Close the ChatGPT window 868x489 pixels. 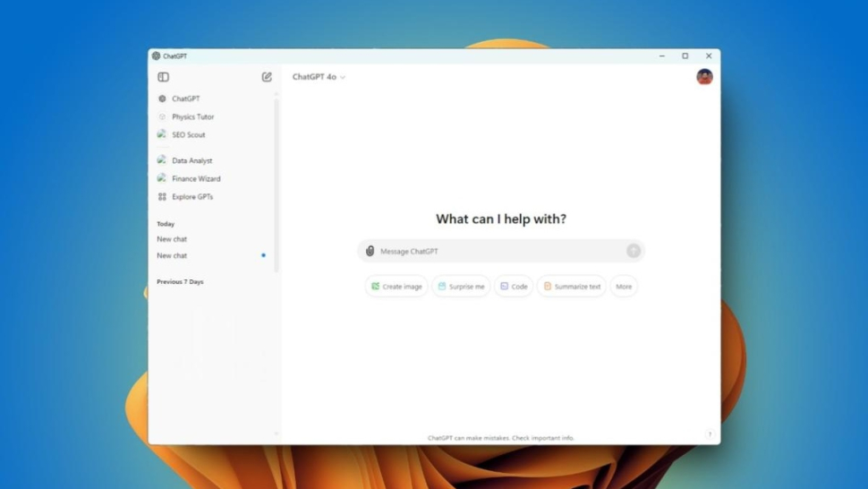coord(709,56)
